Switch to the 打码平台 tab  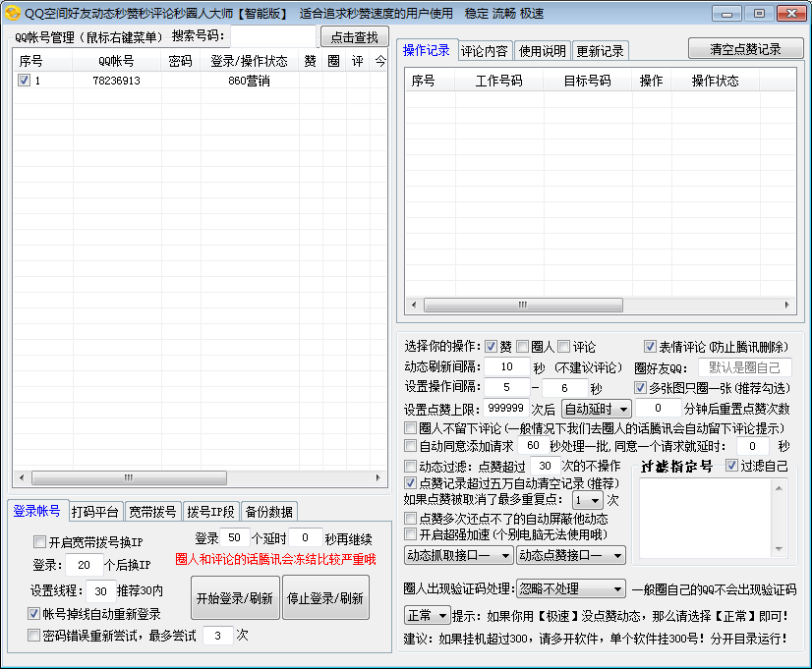(94, 512)
